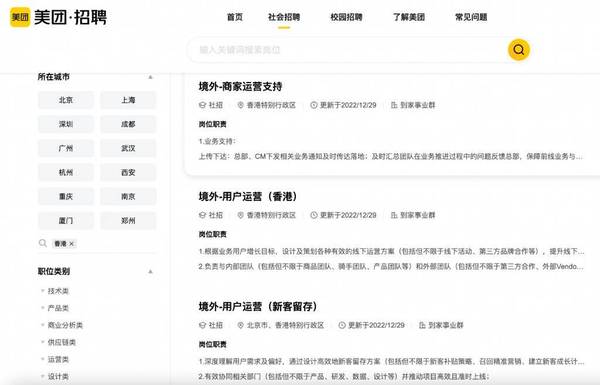The height and width of the screenshot is (385, 600).
Task: Click department icon under 境外-商家运营支持
Action: [394, 105]
